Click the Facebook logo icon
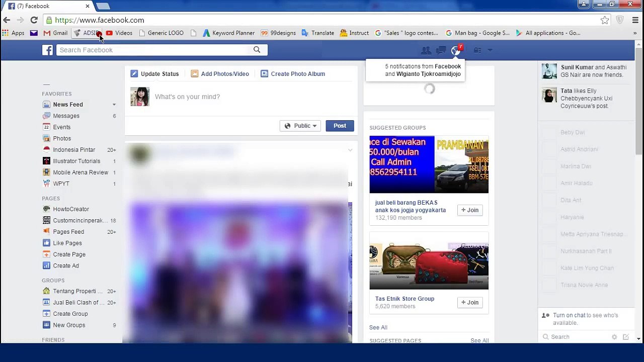This screenshot has height=362, width=644. tap(47, 50)
